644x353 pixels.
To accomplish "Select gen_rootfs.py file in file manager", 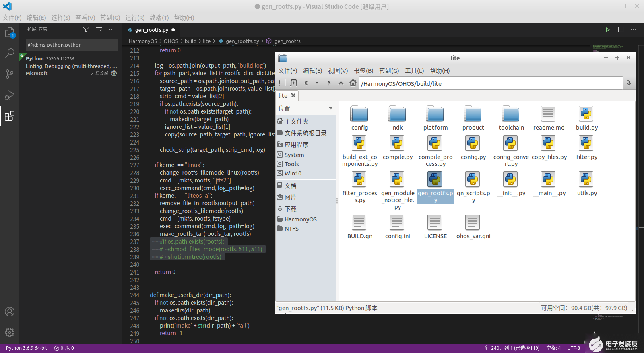I will point(435,188).
